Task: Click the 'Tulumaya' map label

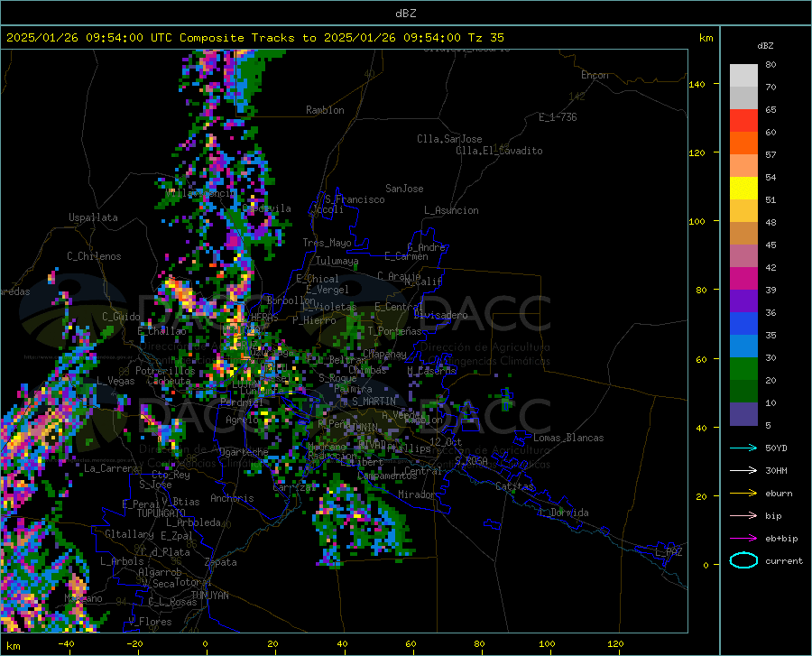Action: click(337, 261)
